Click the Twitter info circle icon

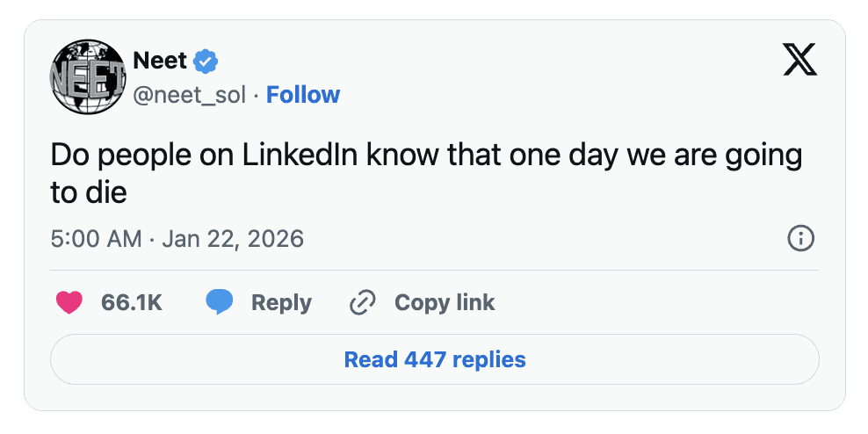click(800, 238)
